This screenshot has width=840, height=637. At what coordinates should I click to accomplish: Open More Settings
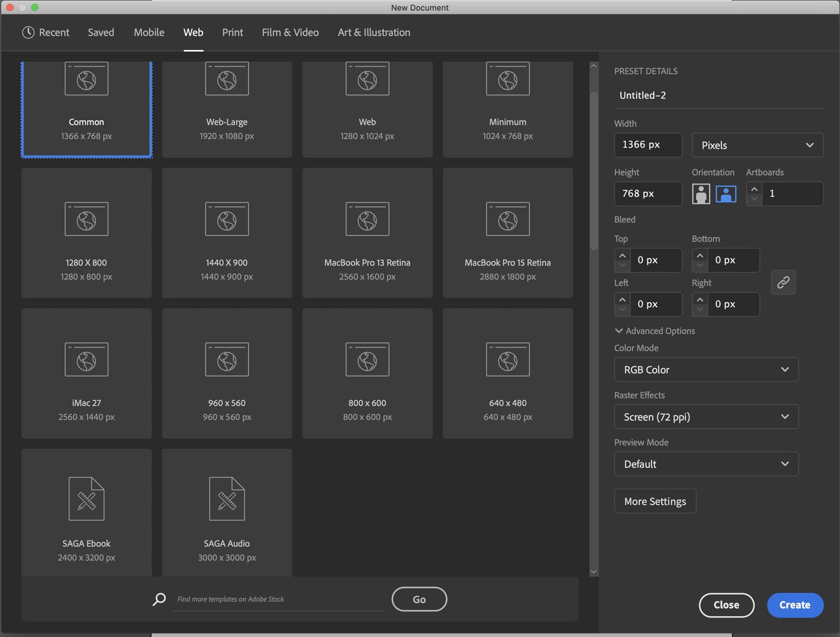pyautogui.click(x=655, y=502)
